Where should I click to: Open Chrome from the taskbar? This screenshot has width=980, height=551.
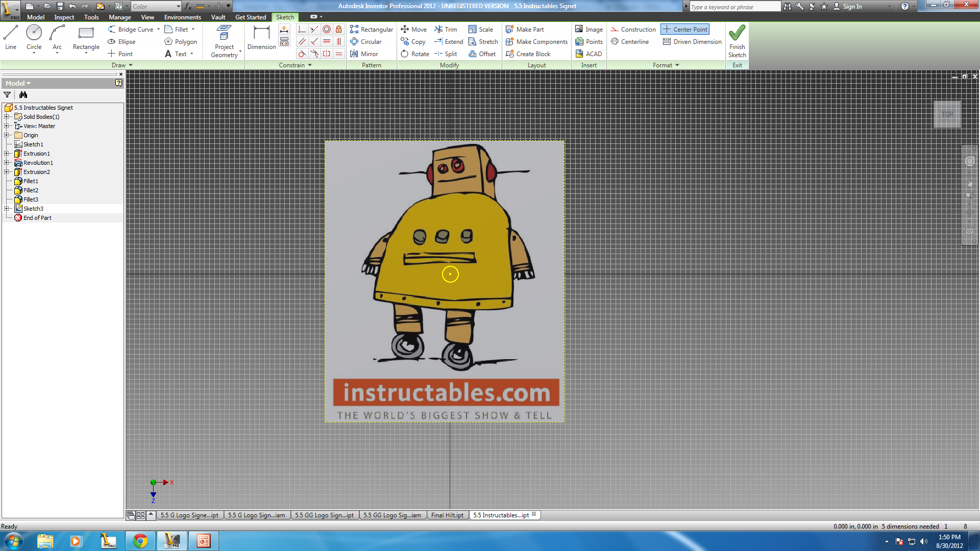[x=140, y=541]
